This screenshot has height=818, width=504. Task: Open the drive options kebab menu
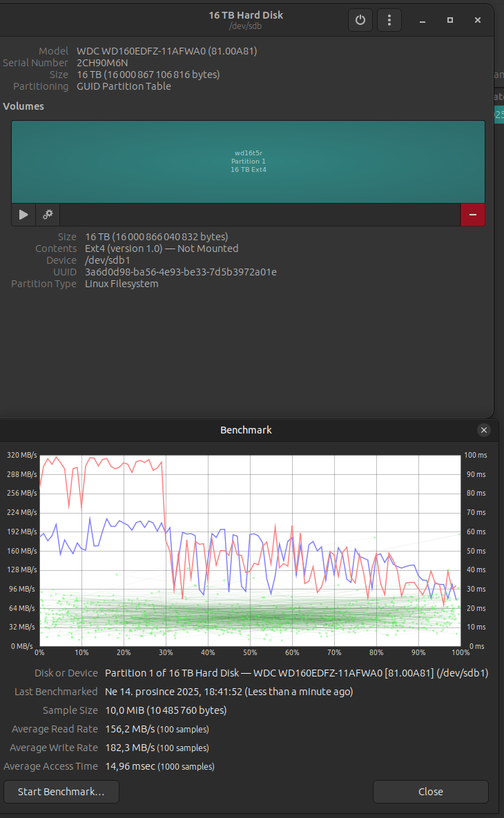[x=389, y=20]
